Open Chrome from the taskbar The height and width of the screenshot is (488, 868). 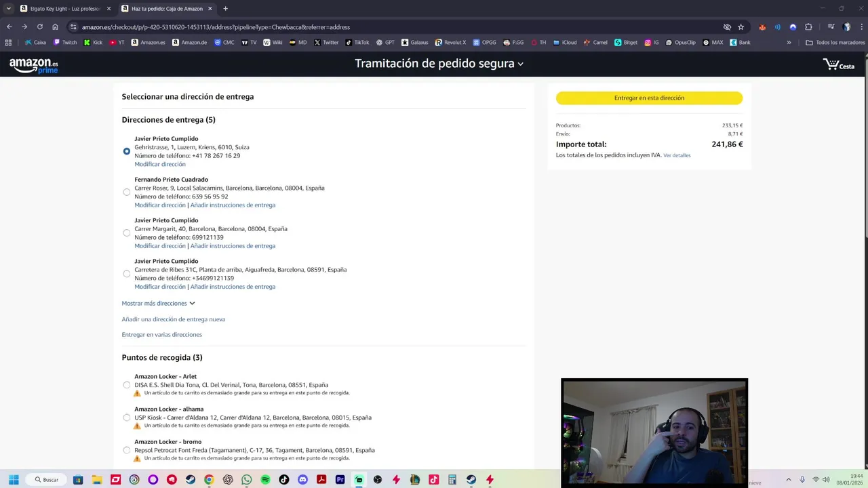click(x=209, y=480)
